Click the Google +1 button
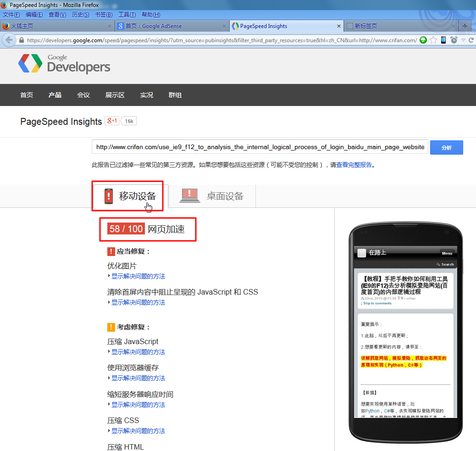Screen dimensions: 476x451 (x=112, y=121)
